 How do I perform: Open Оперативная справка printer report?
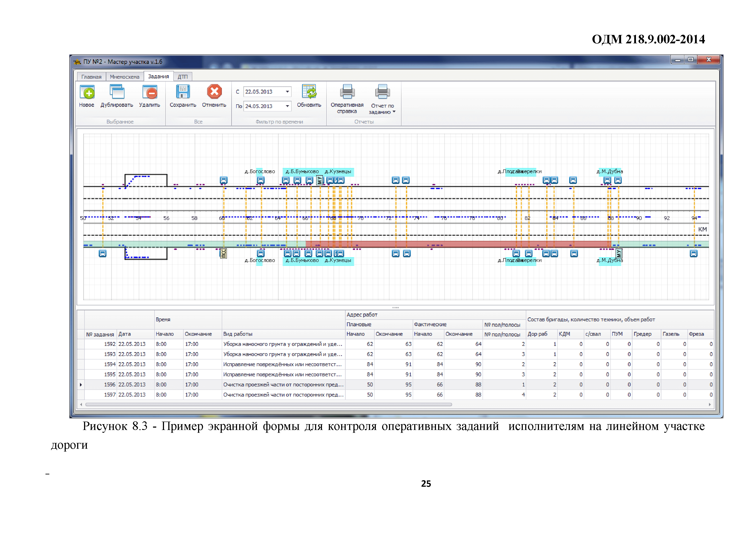point(347,92)
